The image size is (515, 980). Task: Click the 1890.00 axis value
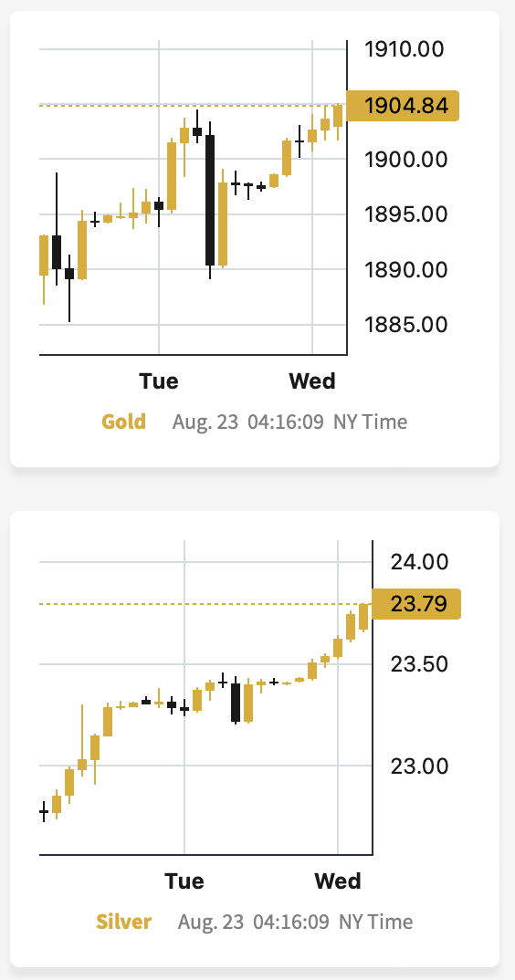(406, 270)
